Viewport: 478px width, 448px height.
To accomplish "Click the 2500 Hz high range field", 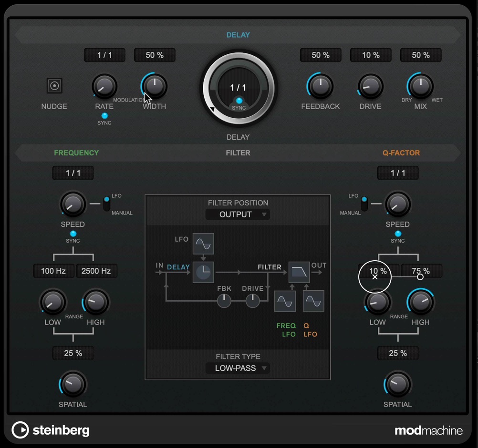I will (96, 271).
